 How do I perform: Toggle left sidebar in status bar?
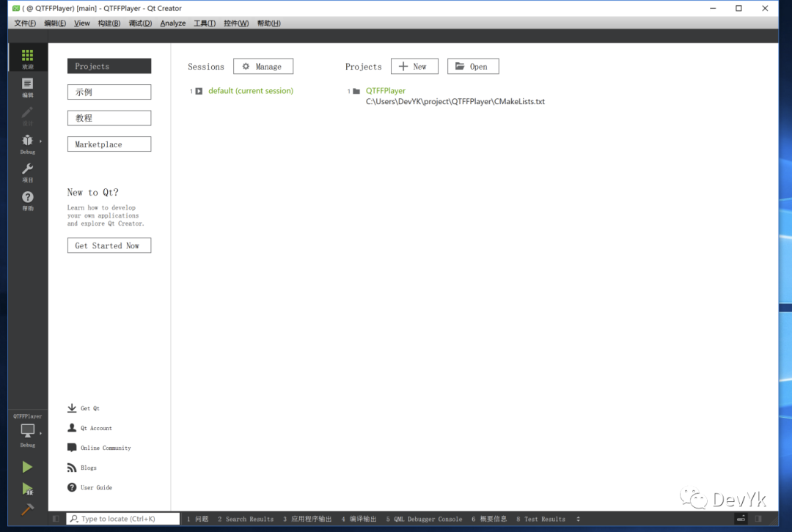56,518
